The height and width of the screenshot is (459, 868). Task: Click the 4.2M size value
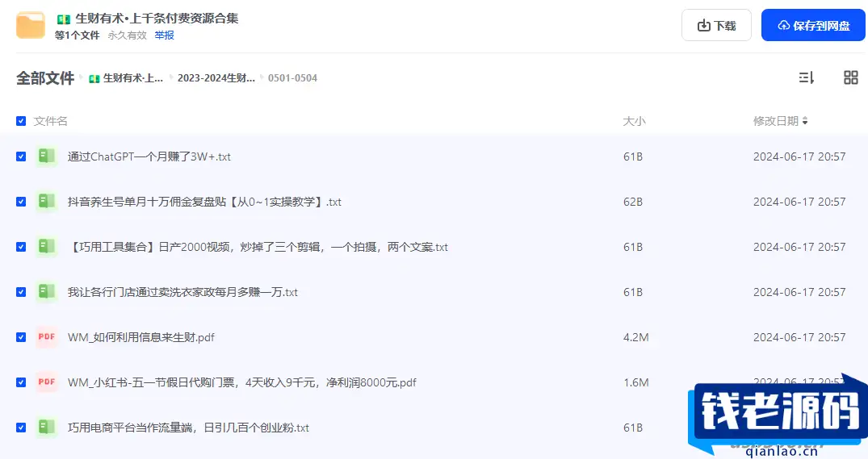(635, 337)
